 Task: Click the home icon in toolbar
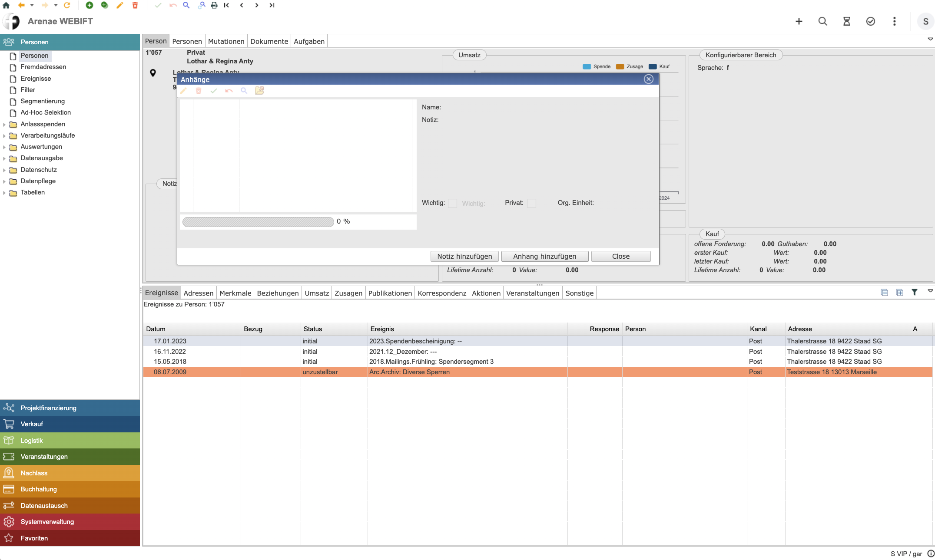[x=6, y=5]
